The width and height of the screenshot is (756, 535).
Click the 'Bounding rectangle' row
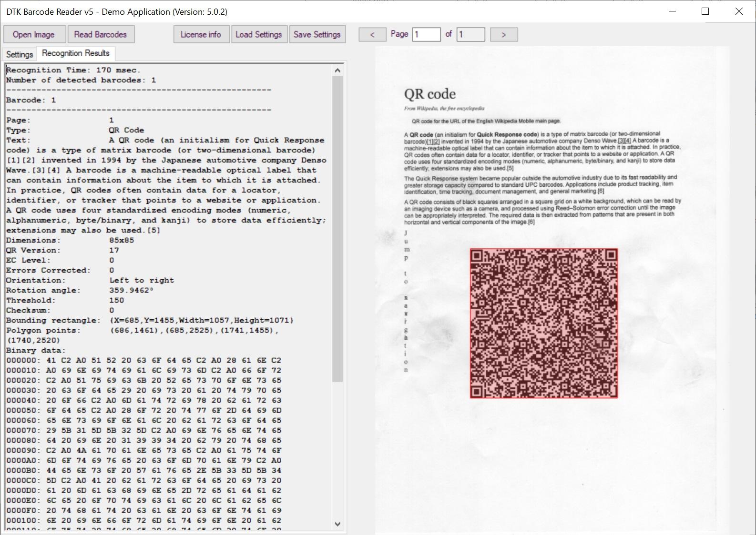click(x=150, y=320)
